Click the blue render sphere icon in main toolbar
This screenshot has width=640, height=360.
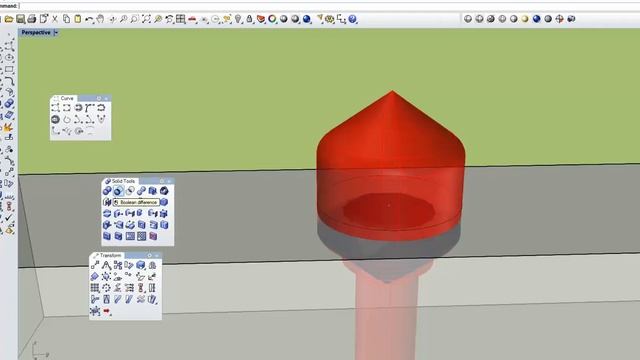tap(307, 19)
